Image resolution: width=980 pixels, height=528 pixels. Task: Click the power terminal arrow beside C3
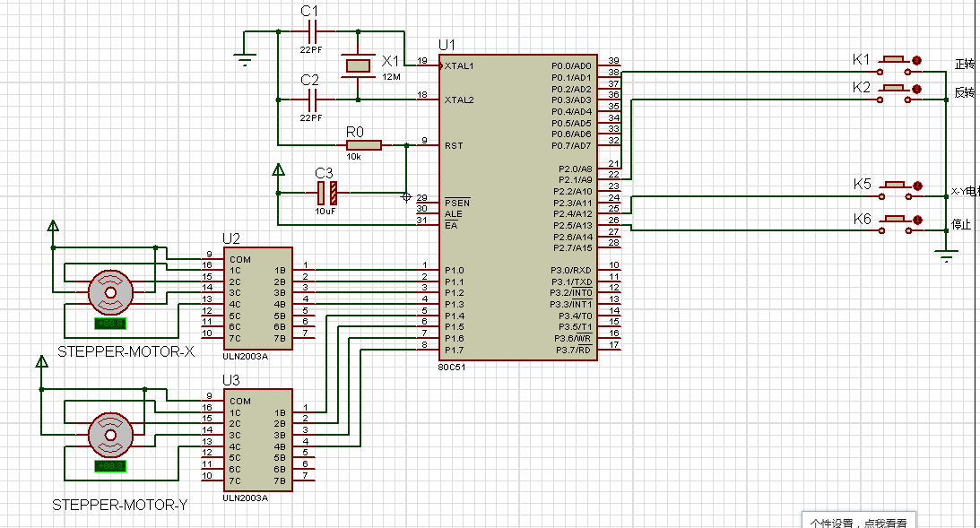pyautogui.click(x=278, y=170)
